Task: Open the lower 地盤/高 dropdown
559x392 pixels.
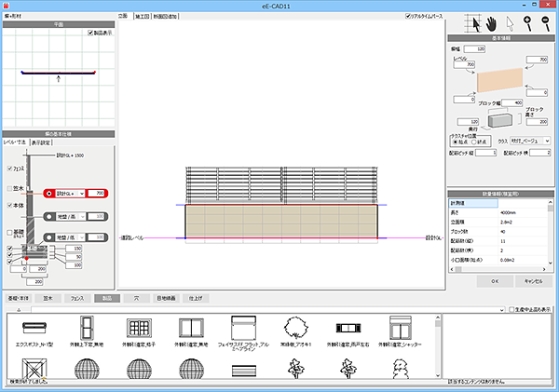Action: pyautogui.click(x=82, y=237)
